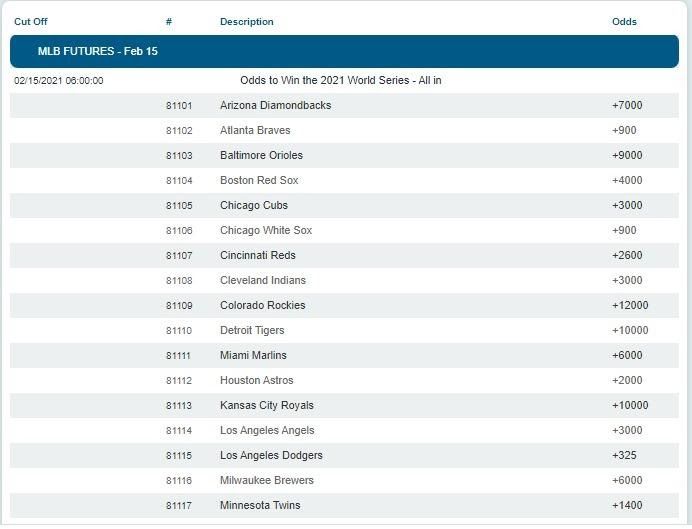Screen dimensions: 692x529
Task: Pick the +7000 odds for Arizona Diamondbacks
Action: coord(627,105)
